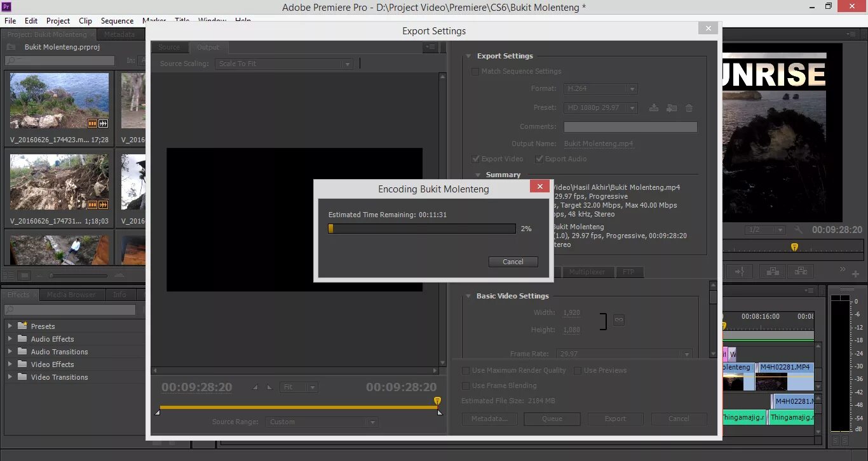
Task: Switch to the FTP tab
Action: (x=628, y=272)
